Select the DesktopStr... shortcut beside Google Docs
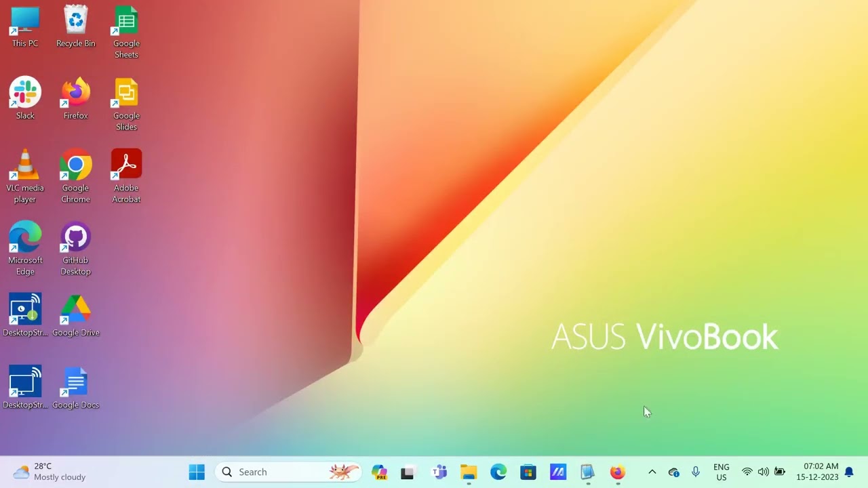Viewport: 868px width, 488px height. tap(25, 388)
